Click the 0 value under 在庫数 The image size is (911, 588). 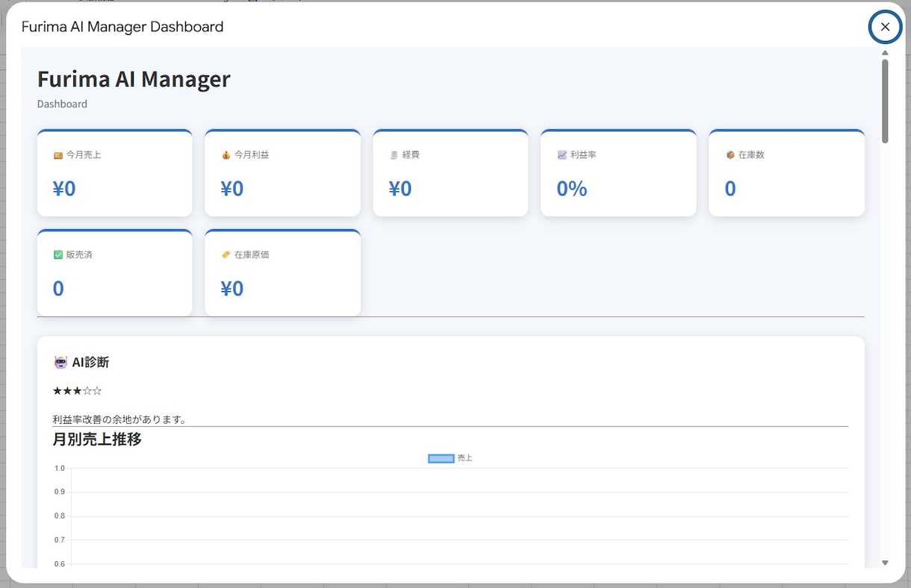[730, 189]
